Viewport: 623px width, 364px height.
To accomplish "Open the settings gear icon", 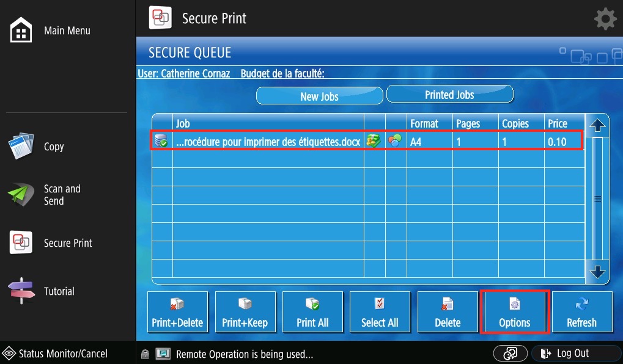I will click(x=605, y=19).
